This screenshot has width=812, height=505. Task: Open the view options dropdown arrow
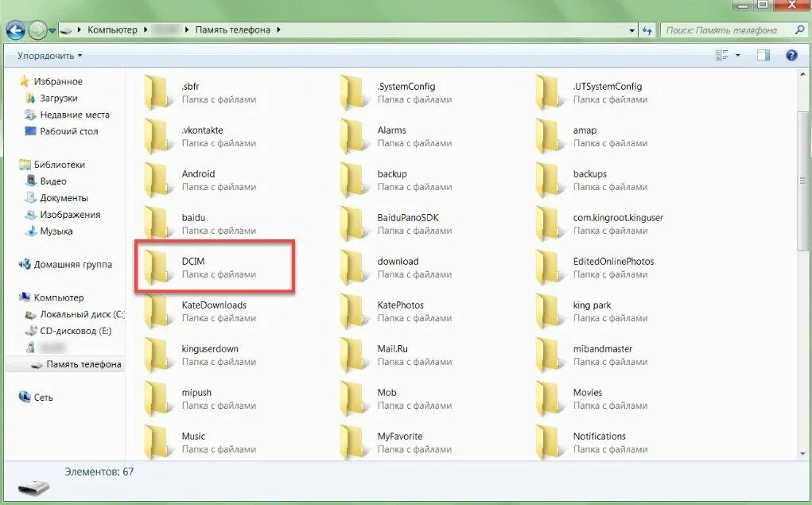point(738,55)
